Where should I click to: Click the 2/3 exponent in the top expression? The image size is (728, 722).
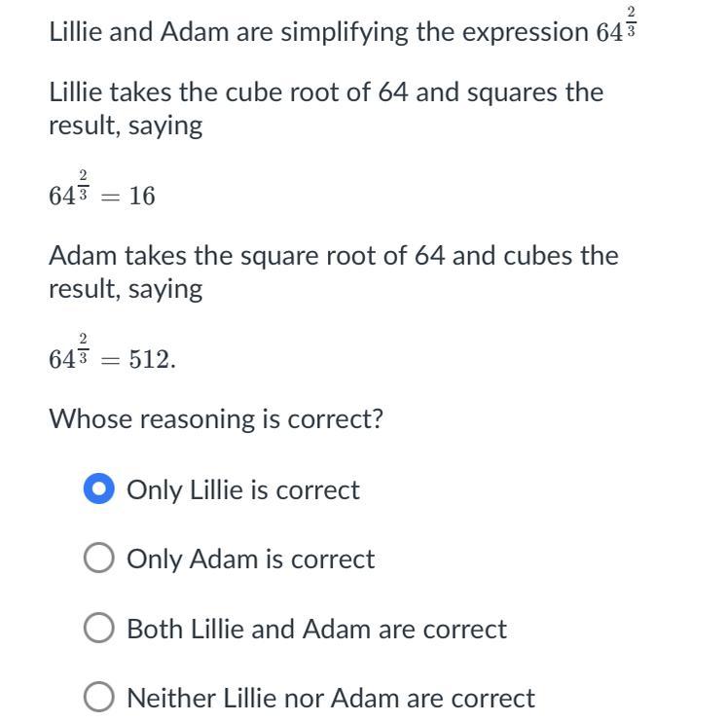click(x=632, y=19)
